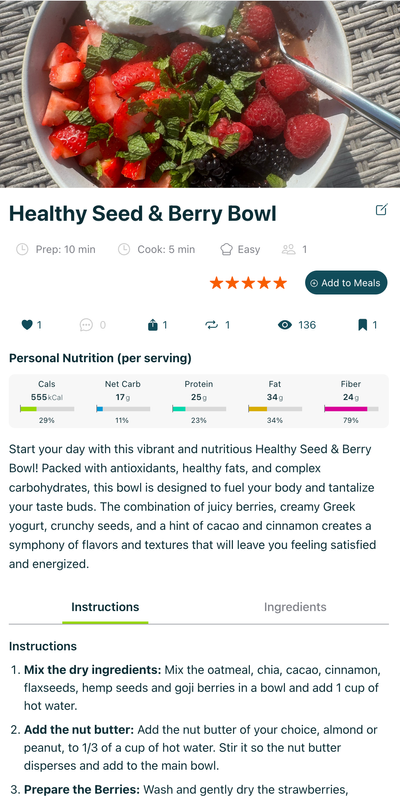Click the first orange rating star
Viewport: 400px width, 800px height.
[x=216, y=283]
